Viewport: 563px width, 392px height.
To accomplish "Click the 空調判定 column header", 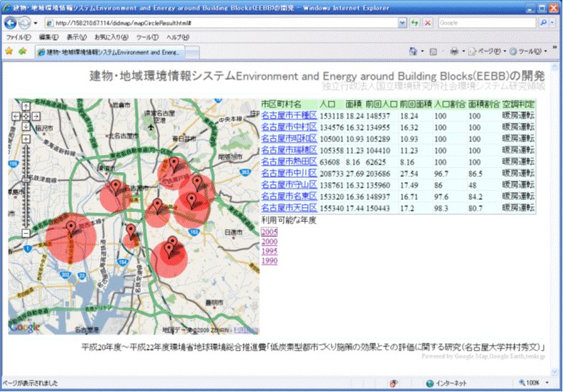I will coord(518,104).
